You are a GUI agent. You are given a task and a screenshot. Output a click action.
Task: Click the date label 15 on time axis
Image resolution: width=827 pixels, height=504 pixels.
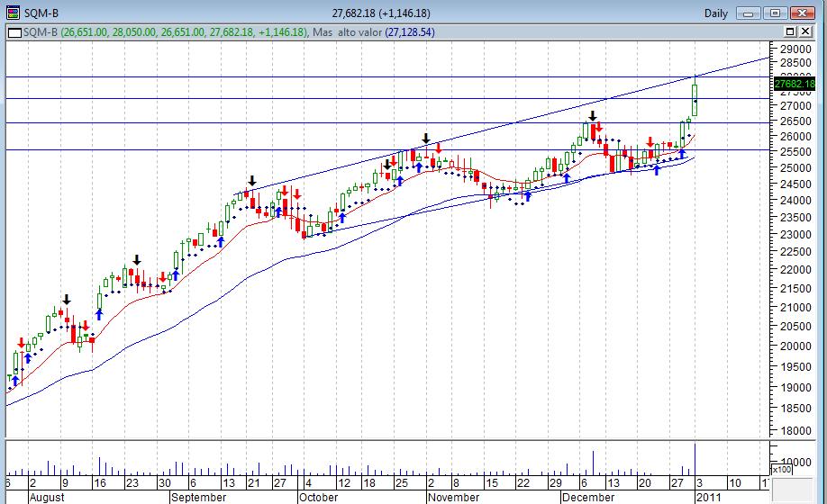(x=492, y=483)
